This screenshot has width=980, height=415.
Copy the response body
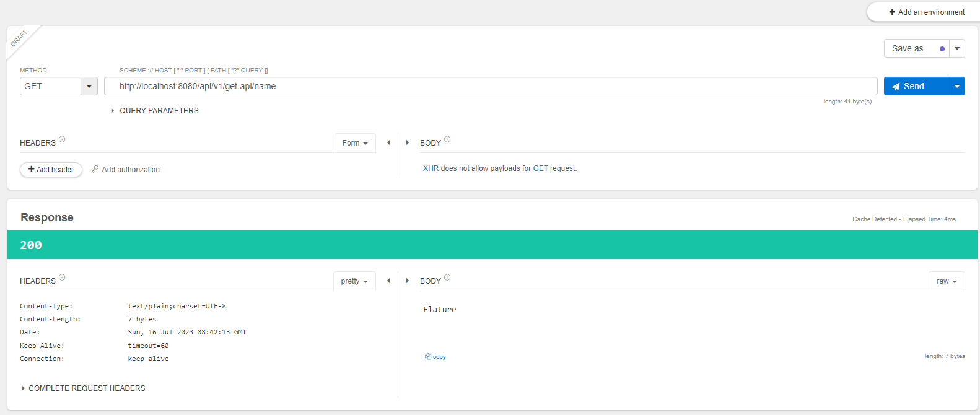pos(435,357)
